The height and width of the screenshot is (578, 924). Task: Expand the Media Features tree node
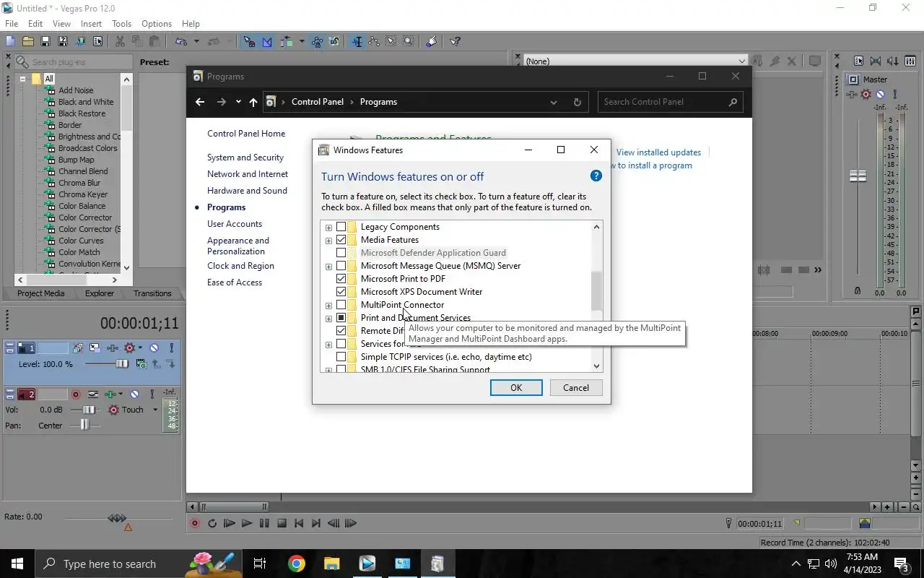(328, 241)
